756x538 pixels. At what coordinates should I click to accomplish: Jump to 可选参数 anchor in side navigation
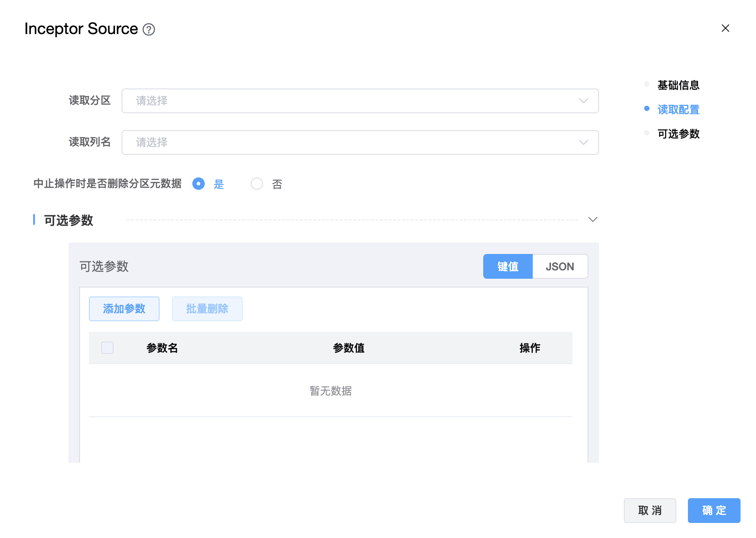[678, 134]
